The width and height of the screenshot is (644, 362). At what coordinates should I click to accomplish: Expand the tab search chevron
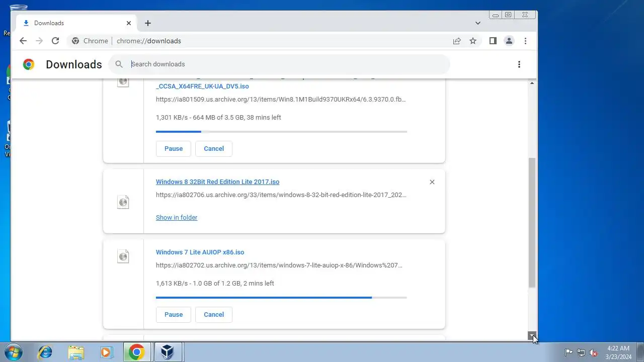click(x=478, y=23)
